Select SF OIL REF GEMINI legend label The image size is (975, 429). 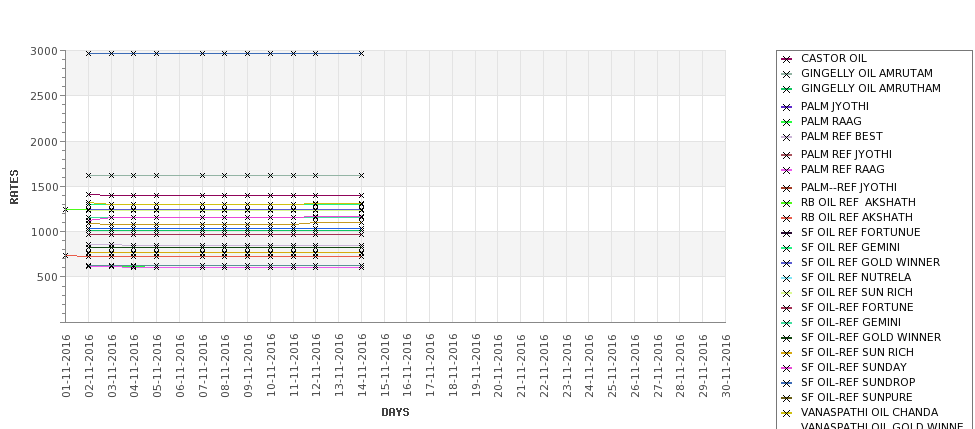coord(850,247)
